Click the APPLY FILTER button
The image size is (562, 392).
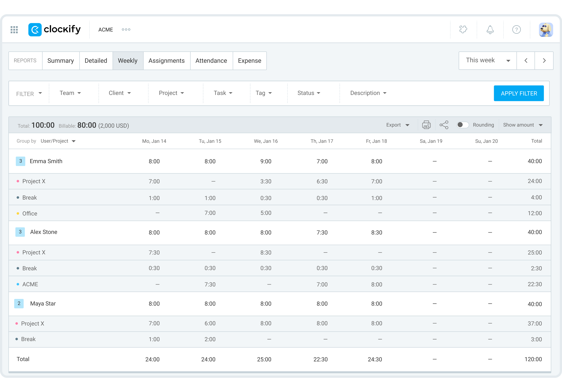[519, 93]
